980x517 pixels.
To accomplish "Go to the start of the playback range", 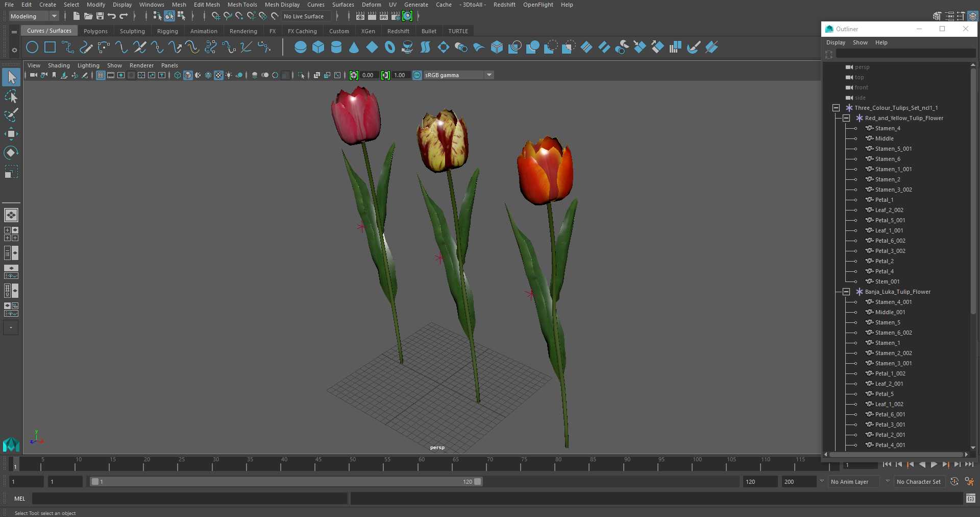I will (x=887, y=464).
